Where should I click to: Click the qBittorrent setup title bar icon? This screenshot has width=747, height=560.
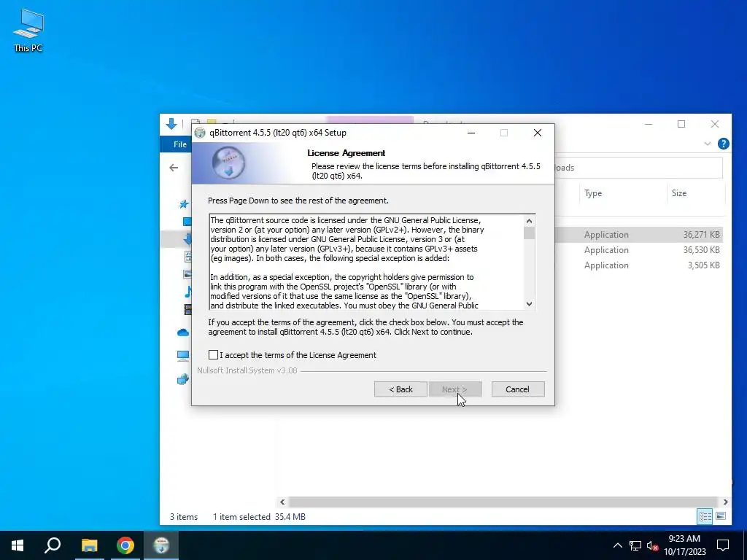coord(200,133)
